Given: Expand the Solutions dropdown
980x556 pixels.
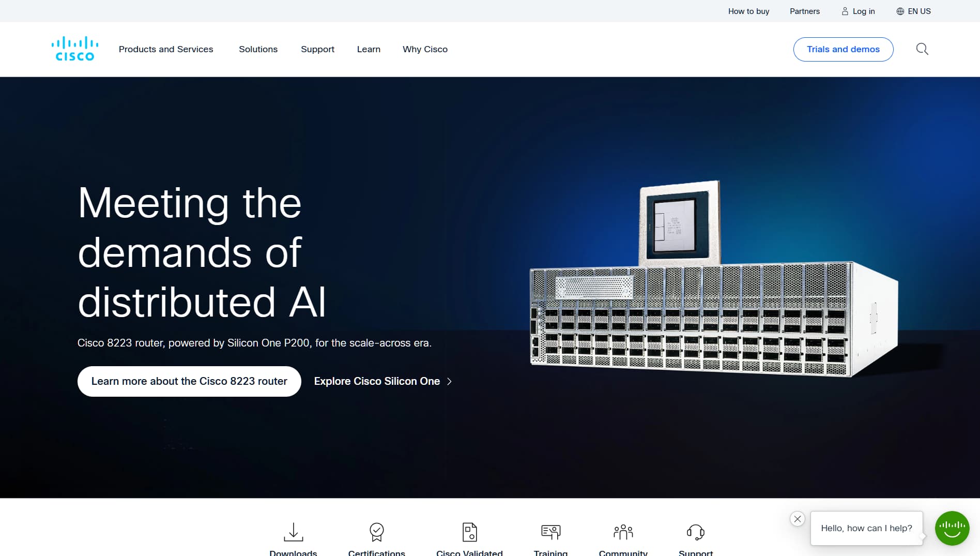Looking at the screenshot, I should [258, 49].
